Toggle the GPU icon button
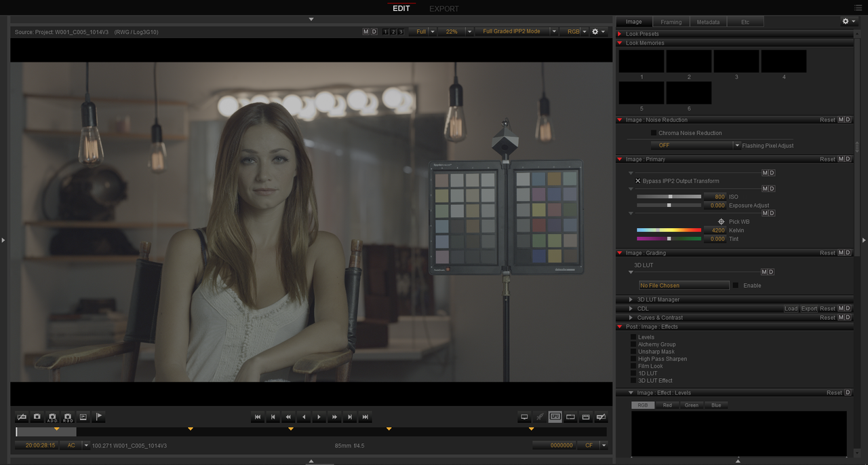This screenshot has height=465, width=868. (555, 417)
